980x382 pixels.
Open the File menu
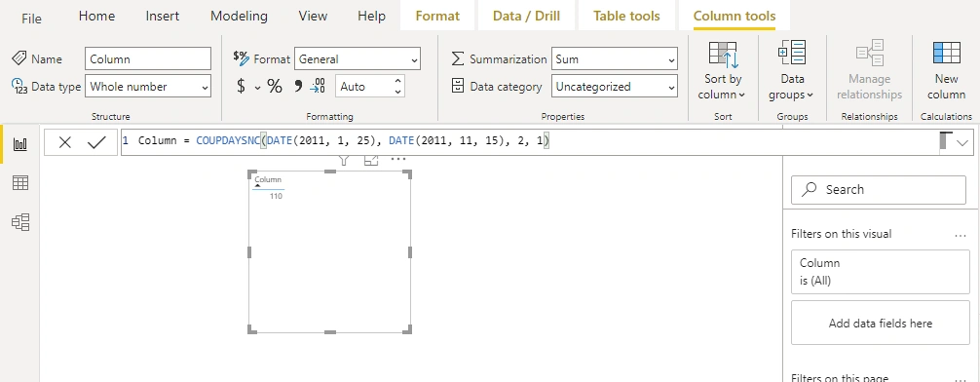coord(31,19)
